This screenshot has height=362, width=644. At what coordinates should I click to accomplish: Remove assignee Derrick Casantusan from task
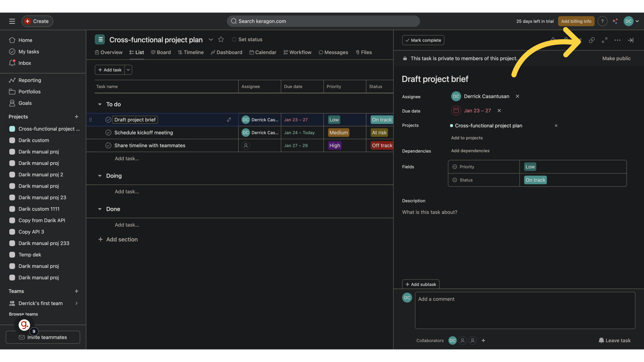518,96
